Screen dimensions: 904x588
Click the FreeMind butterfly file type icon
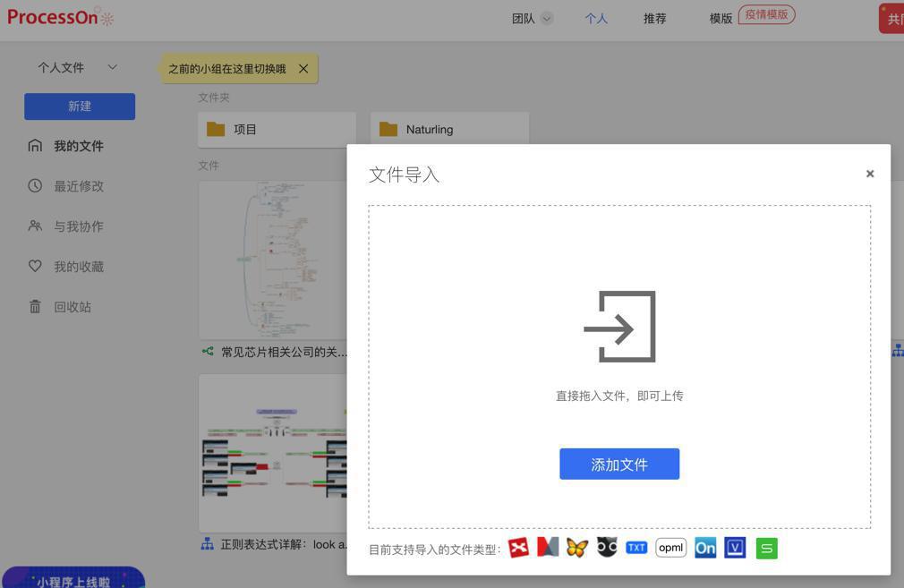pyautogui.click(x=577, y=548)
